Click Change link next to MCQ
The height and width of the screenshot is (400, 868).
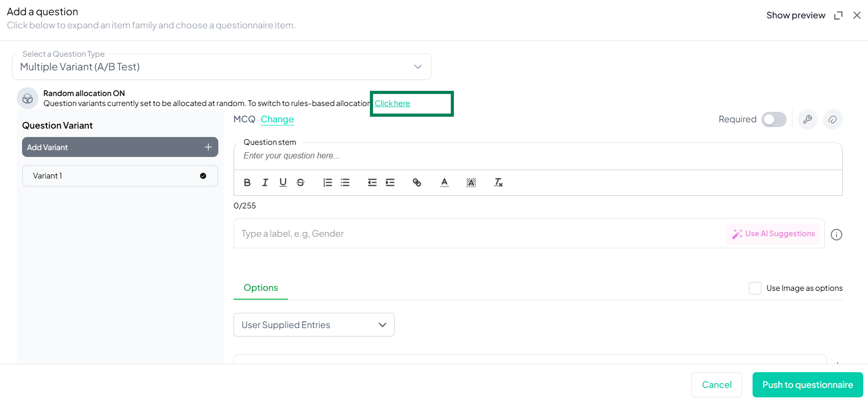pyautogui.click(x=277, y=120)
